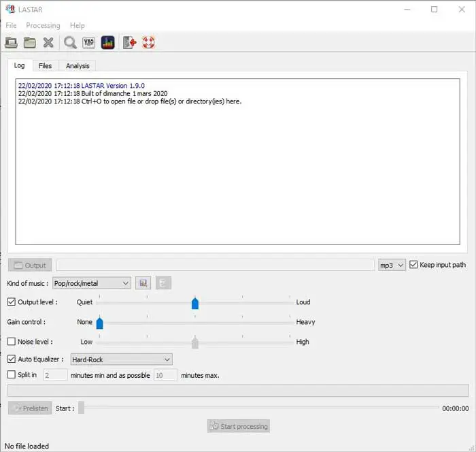Open the Help menu

click(77, 26)
